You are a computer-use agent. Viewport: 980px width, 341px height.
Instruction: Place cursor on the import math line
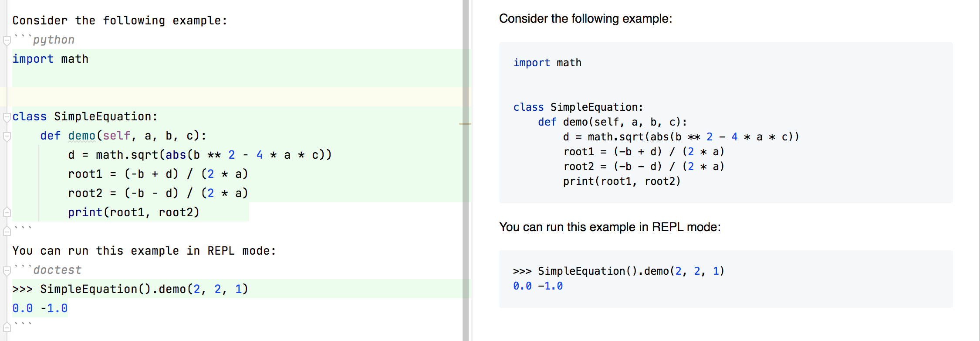point(51,58)
